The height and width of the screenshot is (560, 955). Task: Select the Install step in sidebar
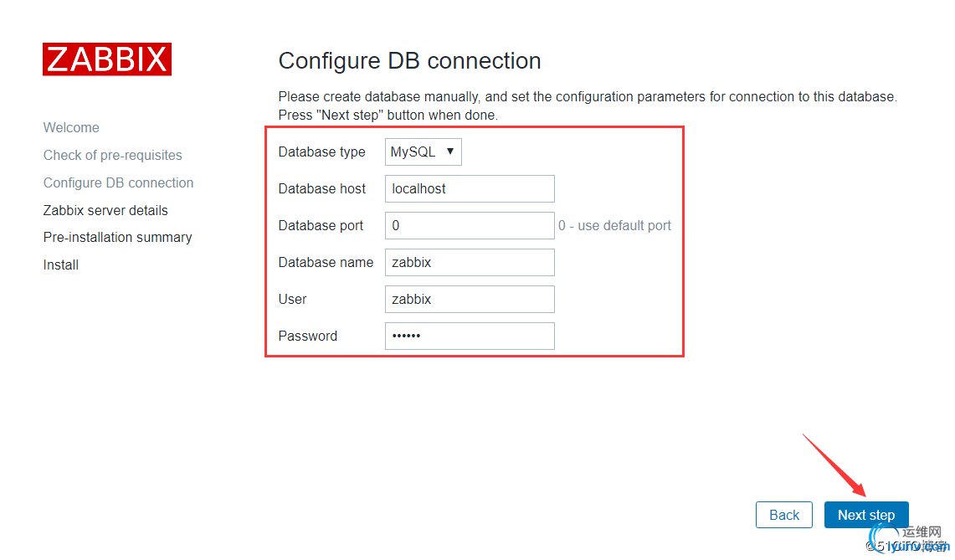point(61,265)
